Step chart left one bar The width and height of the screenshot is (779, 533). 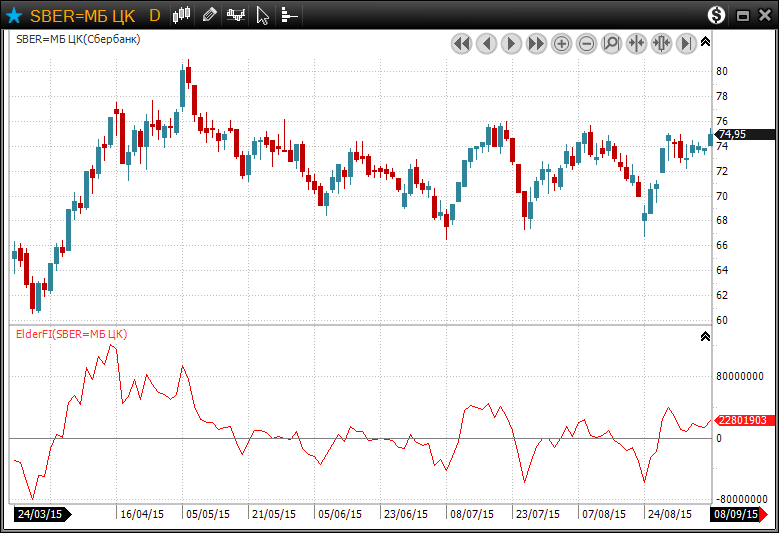tap(486, 43)
